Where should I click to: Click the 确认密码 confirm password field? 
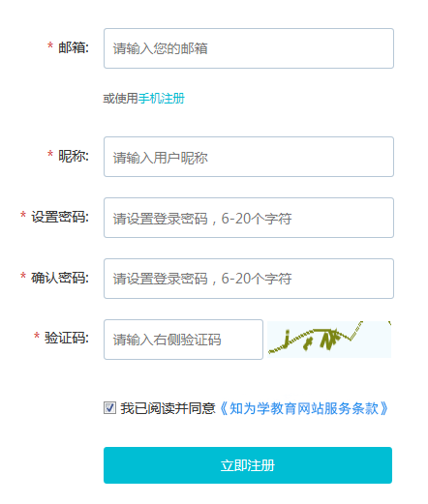249,279
